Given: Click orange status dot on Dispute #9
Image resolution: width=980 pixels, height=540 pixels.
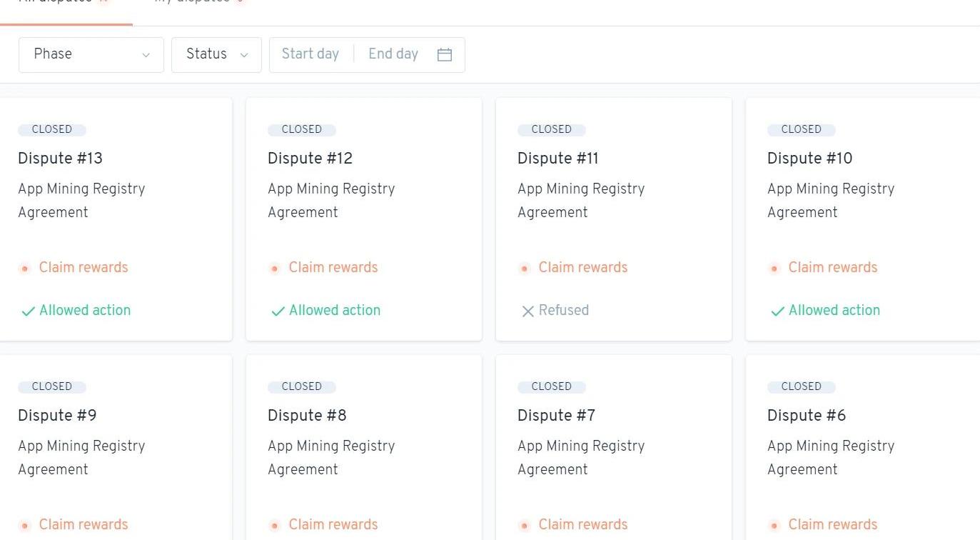Looking at the screenshot, I should click(25, 526).
